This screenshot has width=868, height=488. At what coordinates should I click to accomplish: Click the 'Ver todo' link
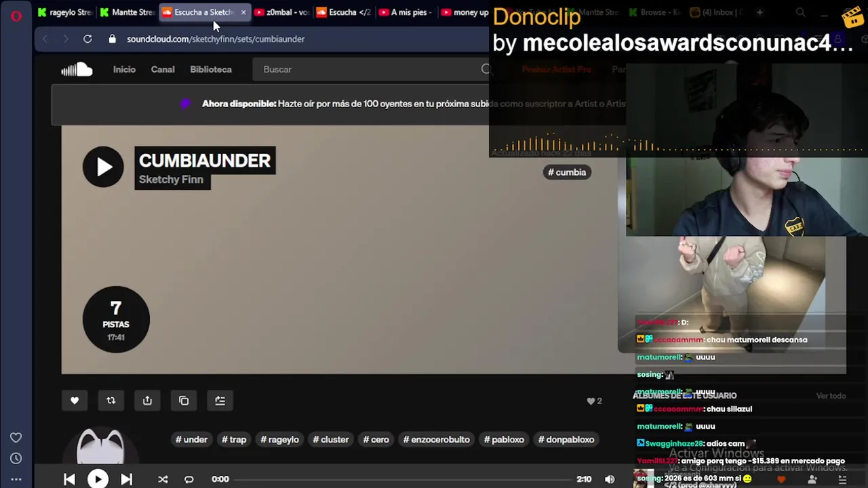point(831,396)
